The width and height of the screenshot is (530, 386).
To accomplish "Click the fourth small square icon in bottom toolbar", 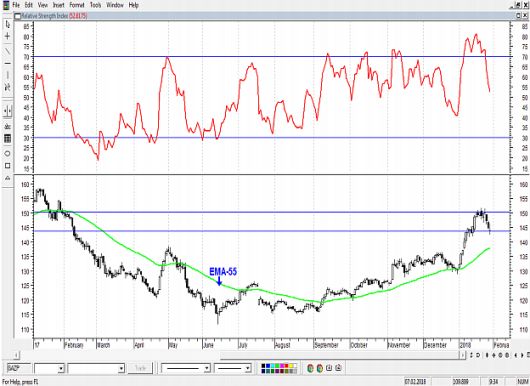I will coord(338,368).
